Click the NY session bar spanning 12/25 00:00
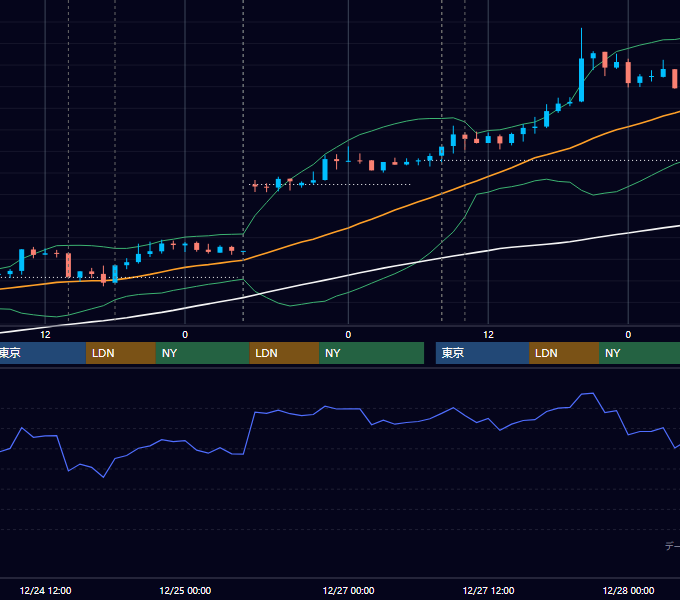The image size is (680, 600). pos(203,353)
